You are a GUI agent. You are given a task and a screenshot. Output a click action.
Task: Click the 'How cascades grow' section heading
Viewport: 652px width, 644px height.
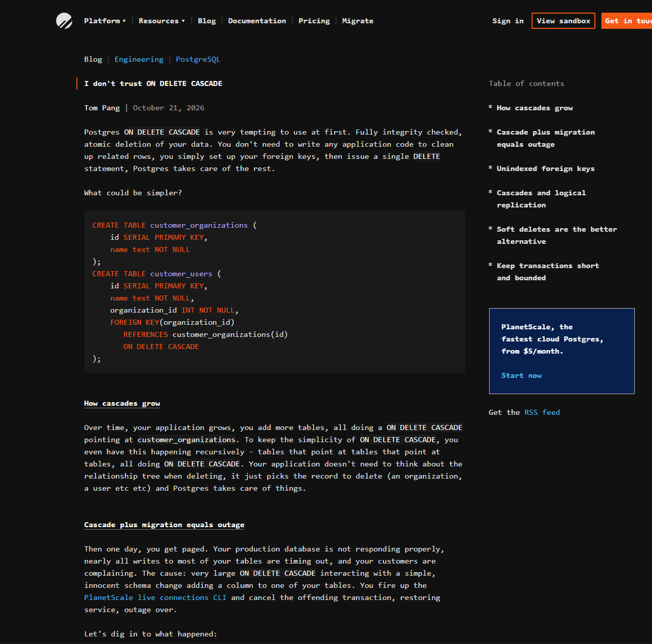pos(122,403)
